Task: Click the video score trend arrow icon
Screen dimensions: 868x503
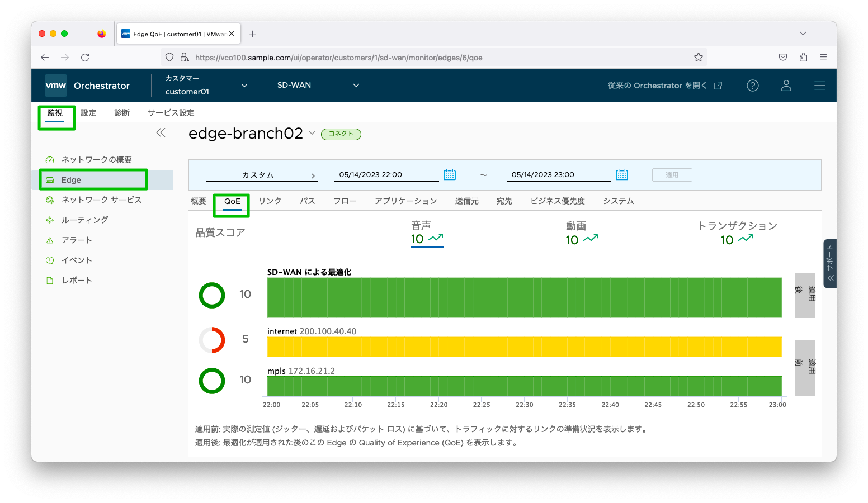Action: tap(591, 238)
